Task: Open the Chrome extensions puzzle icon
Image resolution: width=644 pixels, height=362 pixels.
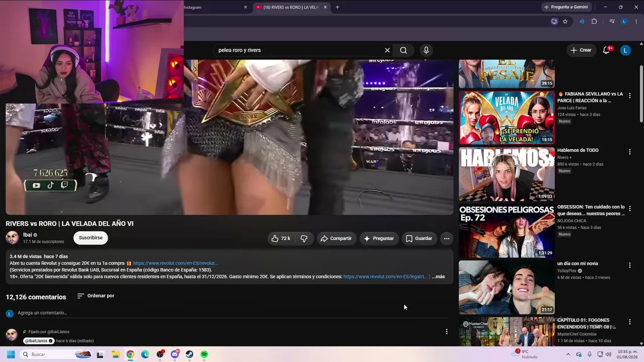Action: click(594, 22)
